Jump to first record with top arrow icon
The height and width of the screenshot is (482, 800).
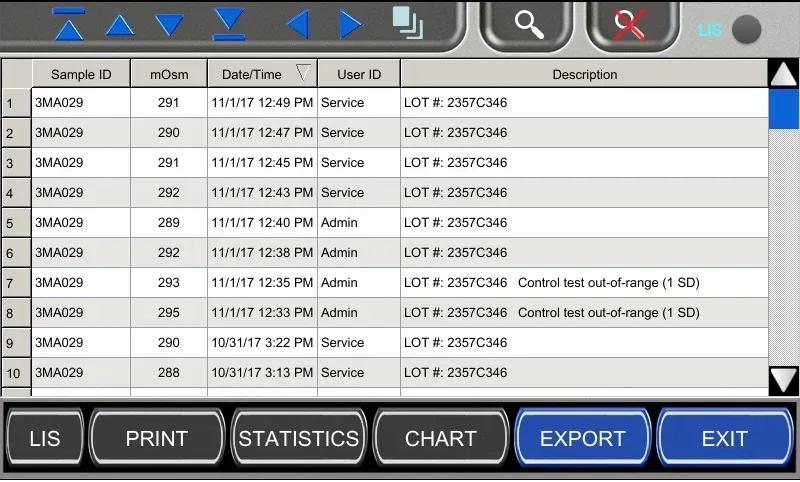tap(69, 24)
